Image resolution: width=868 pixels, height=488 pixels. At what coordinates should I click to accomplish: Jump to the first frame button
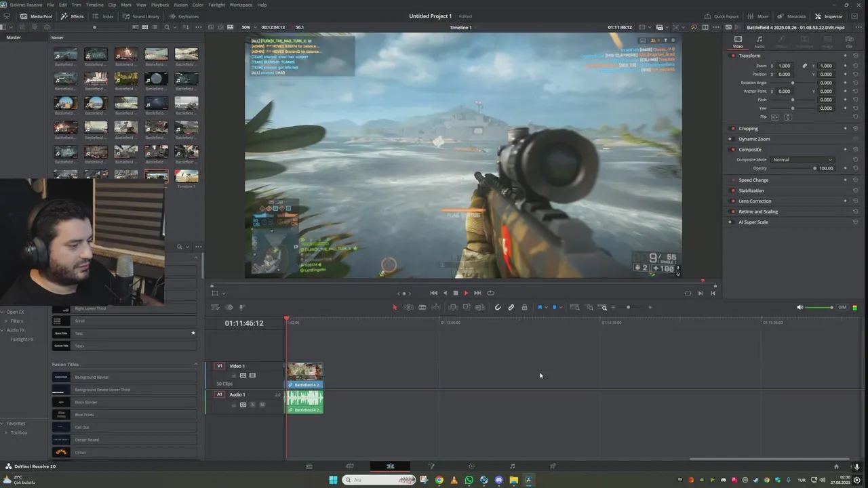[x=434, y=293]
